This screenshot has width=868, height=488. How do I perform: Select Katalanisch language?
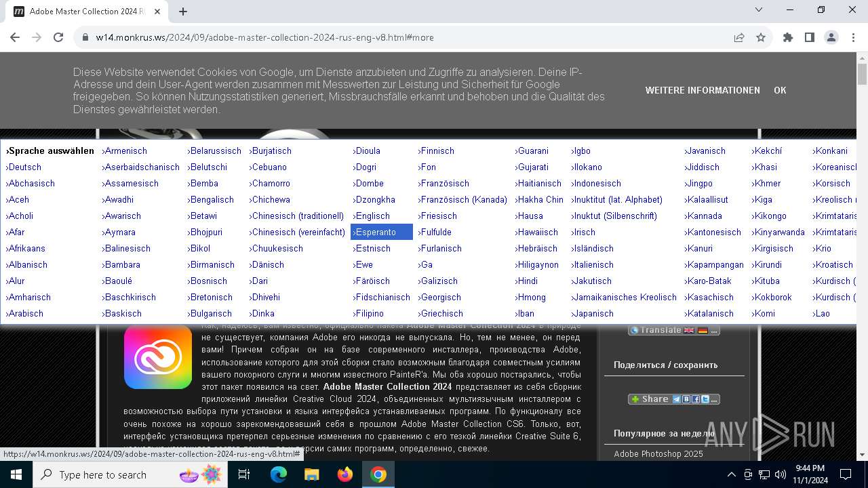click(x=709, y=313)
